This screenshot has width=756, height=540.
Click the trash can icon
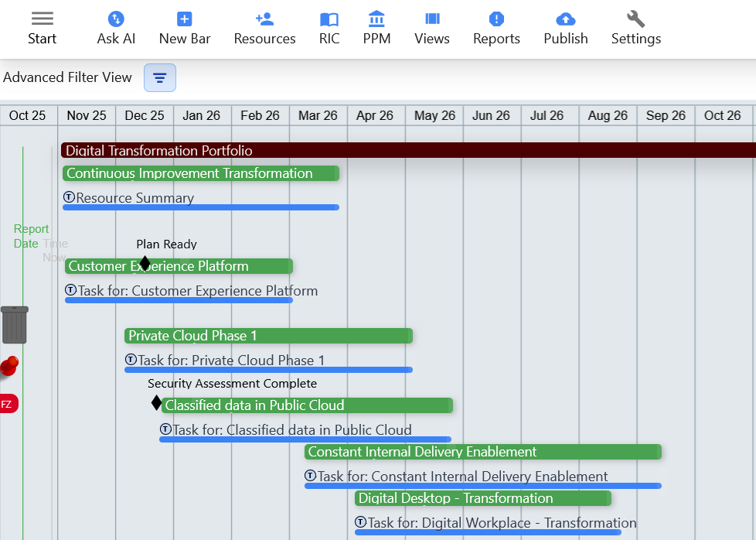[15, 324]
